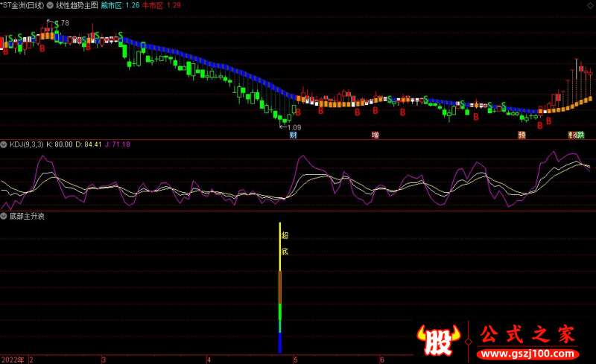The width and height of the screenshot is (596, 364).
Task: Click the J: 71.18 value
Action: [x=118, y=144]
